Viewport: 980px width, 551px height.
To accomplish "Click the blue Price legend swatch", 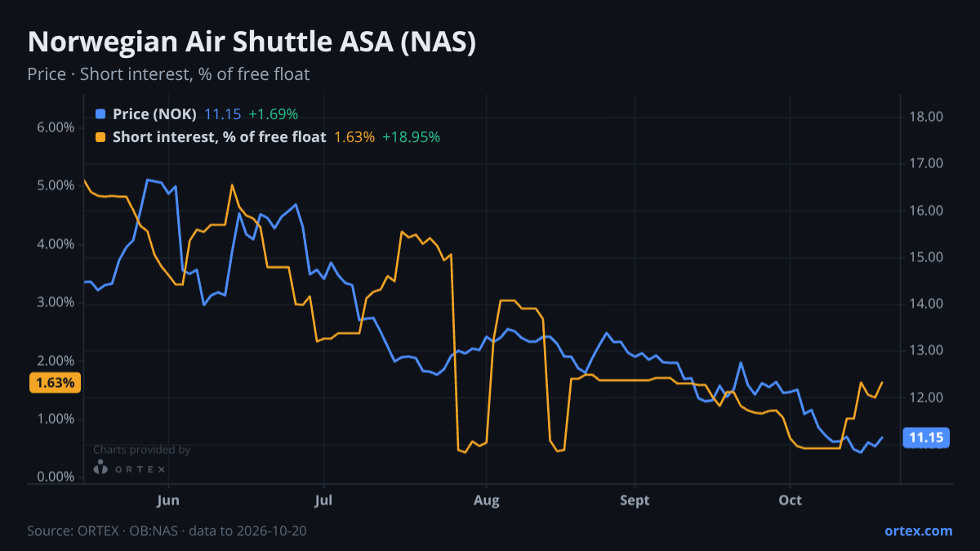I will click(100, 114).
